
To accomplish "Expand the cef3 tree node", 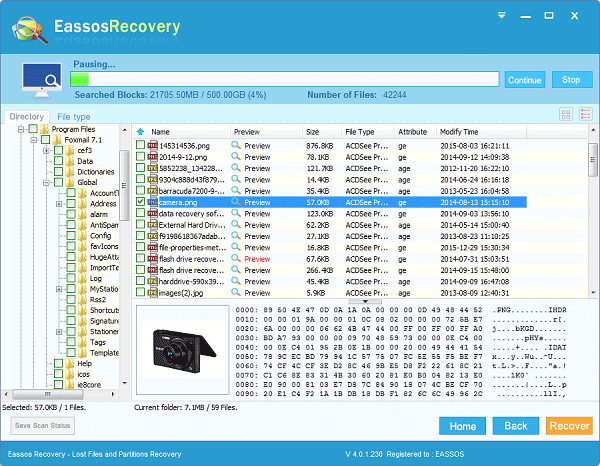I will [x=46, y=151].
